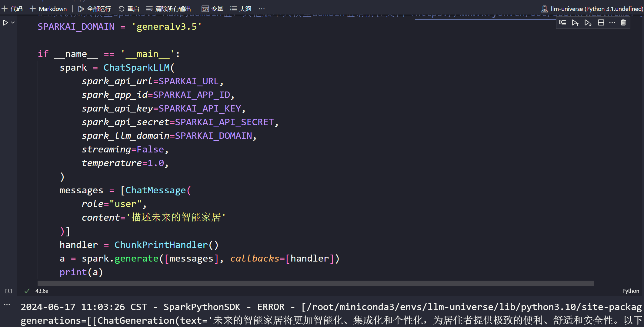
Task: Click the ChunkPrintHandler call
Action: coord(166,245)
